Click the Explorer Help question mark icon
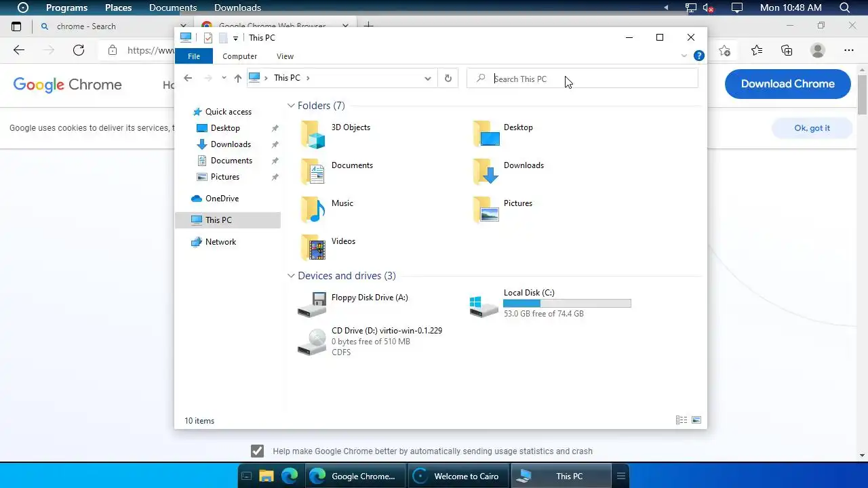The width and height of the screenshot is (868, 488). point(699,56)
